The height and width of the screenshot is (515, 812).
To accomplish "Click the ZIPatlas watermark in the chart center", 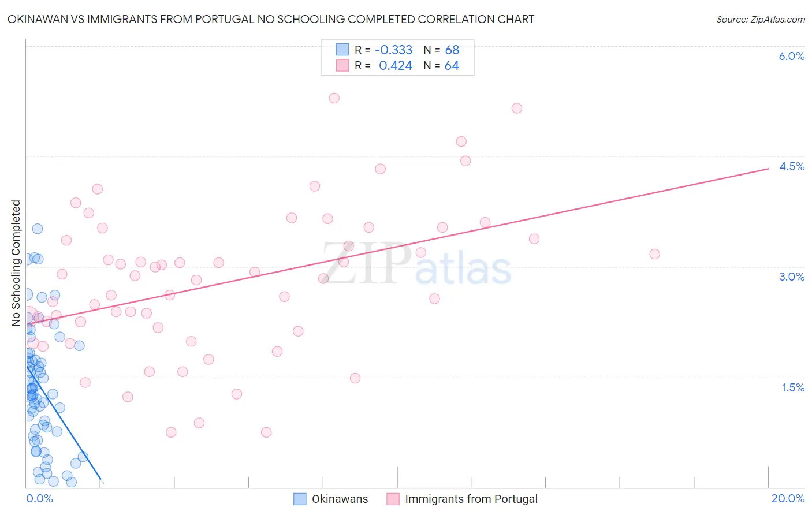I will click(x=416, y=264).
